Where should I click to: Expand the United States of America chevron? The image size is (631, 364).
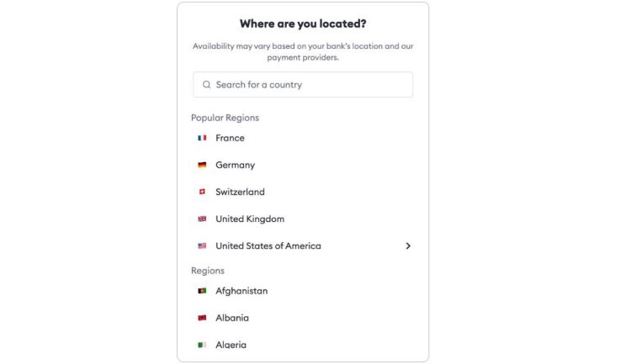click(x=408, y=246)
